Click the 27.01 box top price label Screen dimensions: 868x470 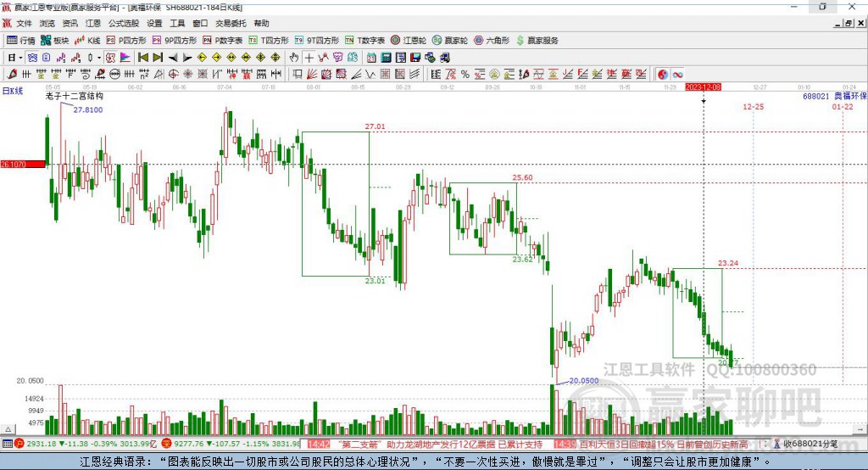click(x=375, y=126)
